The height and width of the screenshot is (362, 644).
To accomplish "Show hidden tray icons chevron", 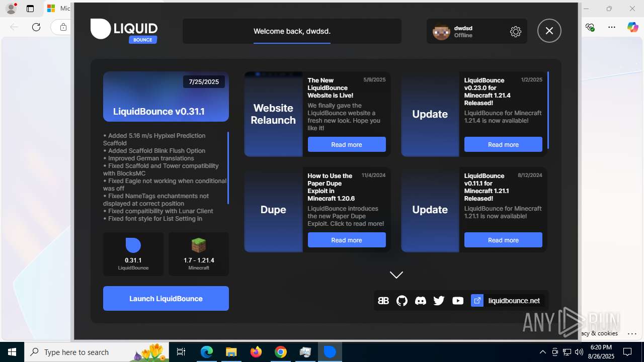I will [542, 352].
